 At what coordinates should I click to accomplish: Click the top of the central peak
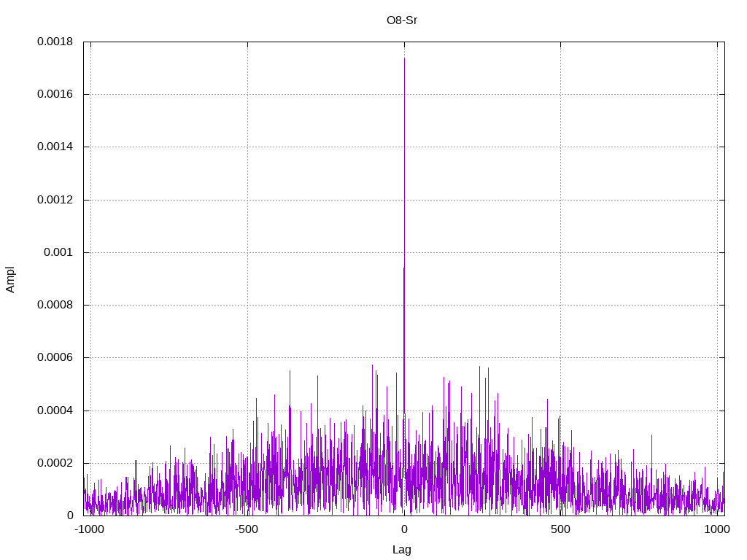pos(404,58)
